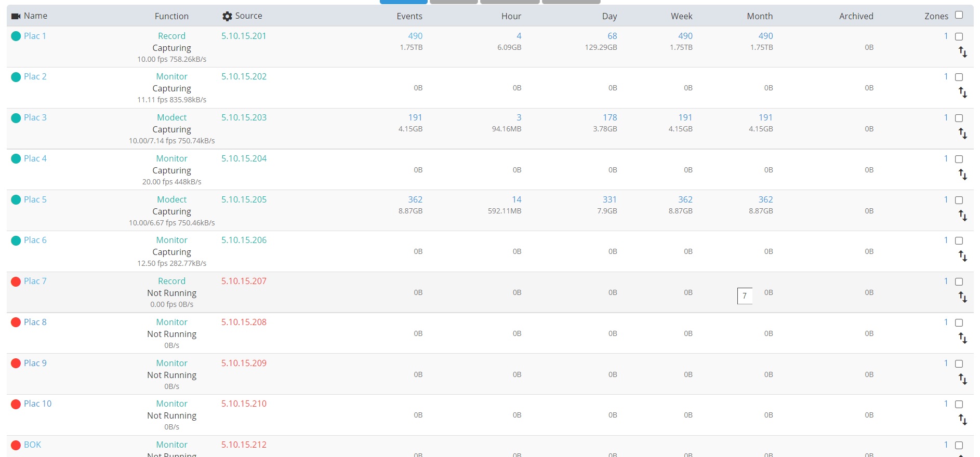Screen dimensions: 980x457
Task: Check the checkbox for Plac 7
Action: (x=959, y=282)
